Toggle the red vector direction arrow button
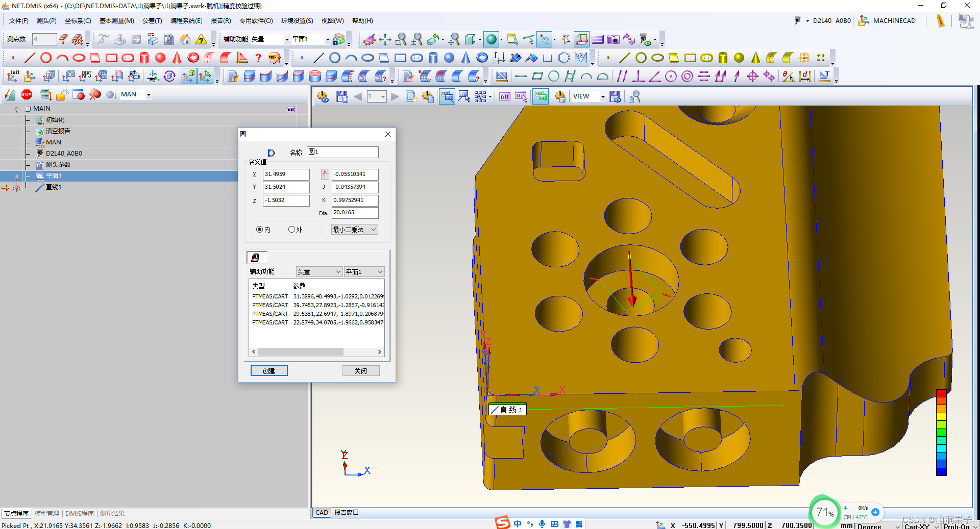This screenshot has width=980, height=529. (325, 174)
